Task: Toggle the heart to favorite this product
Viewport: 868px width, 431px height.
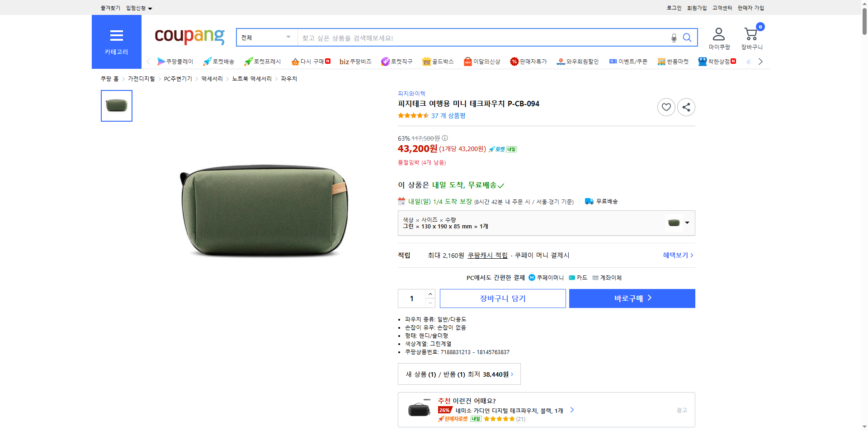Action: pyautogui.click(x=666, y=107)
